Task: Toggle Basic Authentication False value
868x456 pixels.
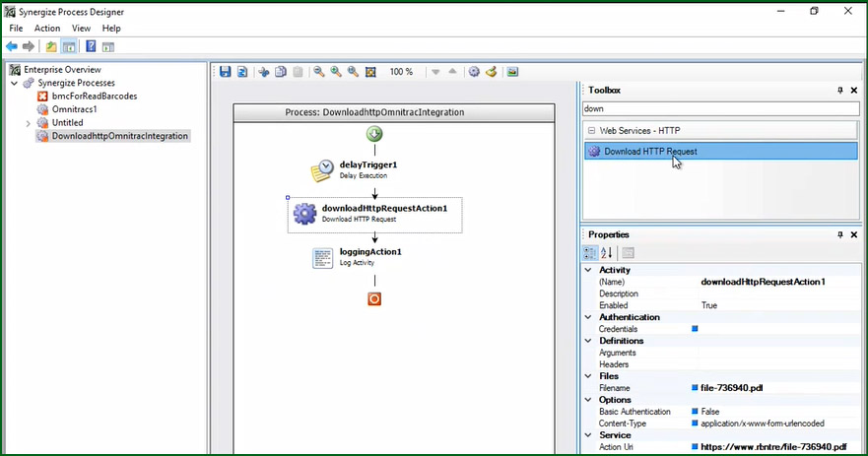Action: tap(713, 412)
